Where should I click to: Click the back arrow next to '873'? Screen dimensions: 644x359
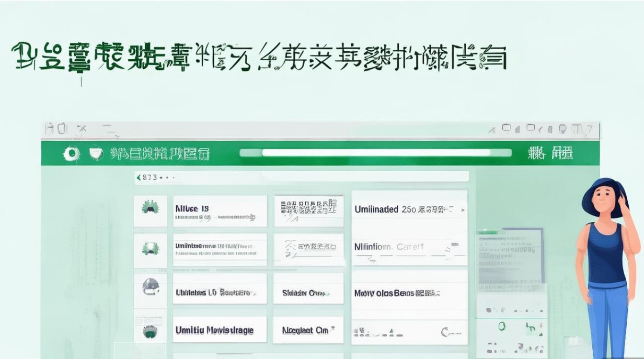coord(138,177)
